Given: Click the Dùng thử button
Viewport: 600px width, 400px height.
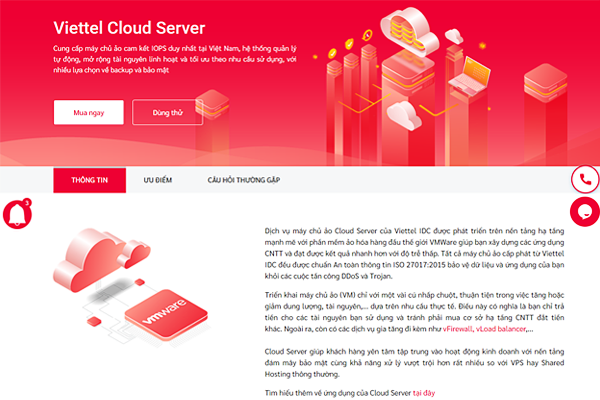Looking at the screenshot, I should tap(168, 113).
